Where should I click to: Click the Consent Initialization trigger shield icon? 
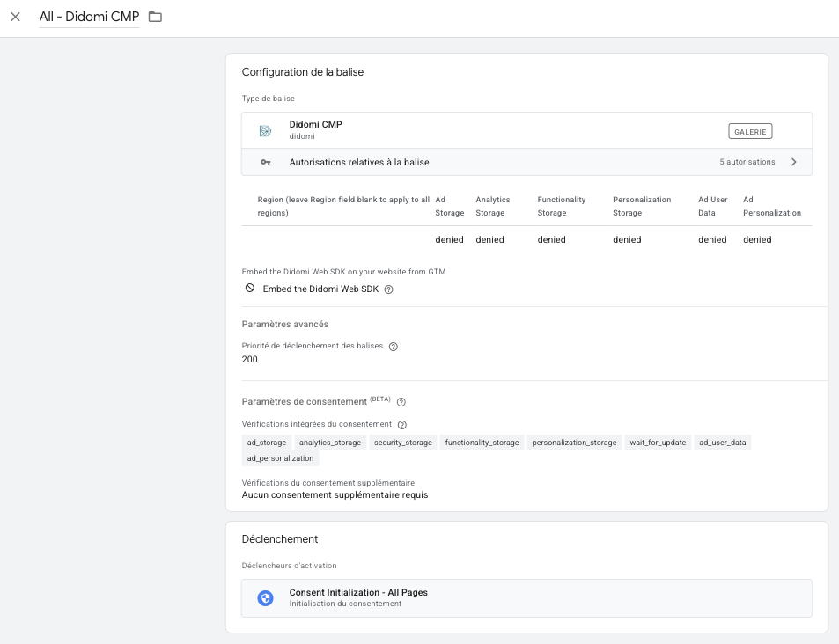click(265, 598)
